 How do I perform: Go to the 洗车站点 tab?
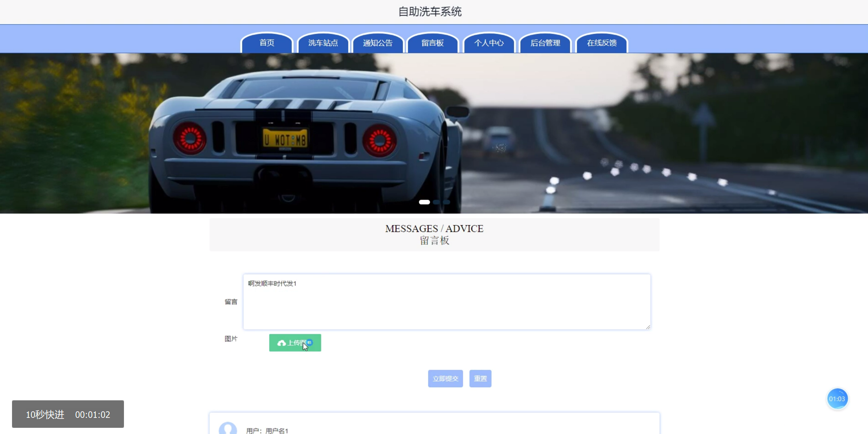pos(323,43)
